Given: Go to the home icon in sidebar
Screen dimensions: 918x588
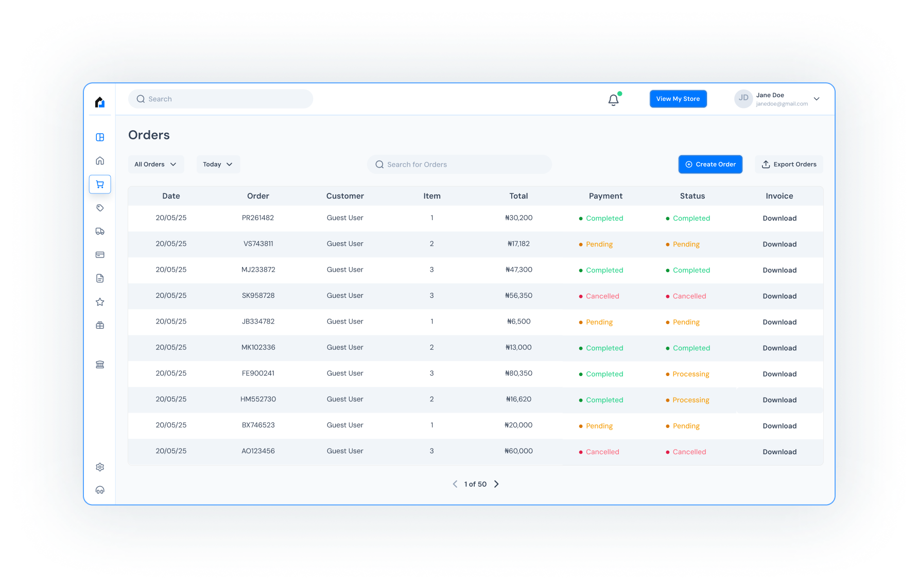Looking at the screenshot, I should [x=100, y=161].
